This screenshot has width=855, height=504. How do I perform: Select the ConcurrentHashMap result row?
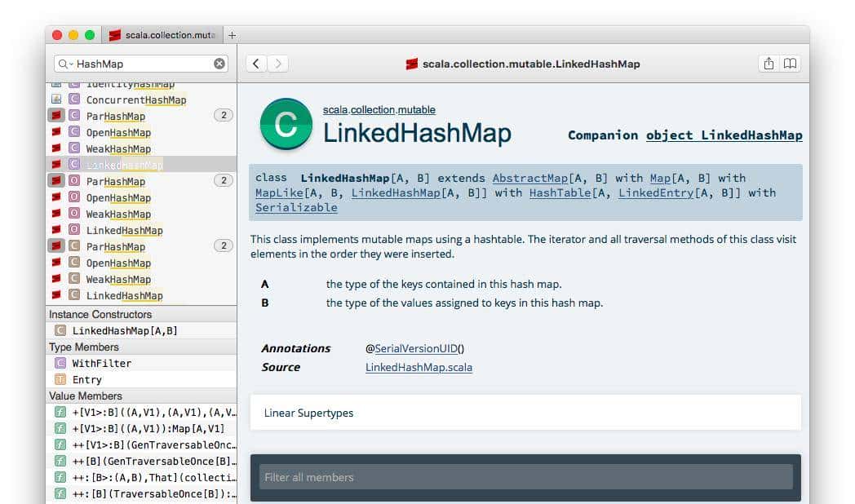point(141,99)
